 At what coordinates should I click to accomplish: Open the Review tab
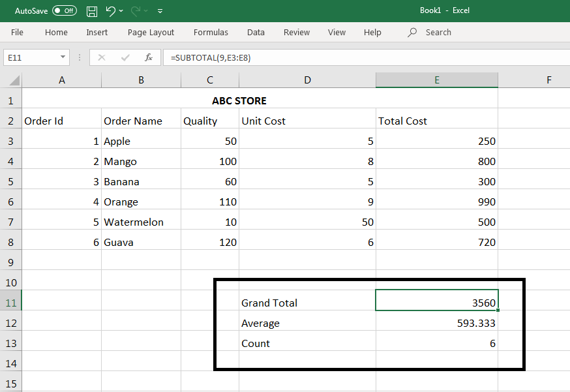(x=296, y=32)
